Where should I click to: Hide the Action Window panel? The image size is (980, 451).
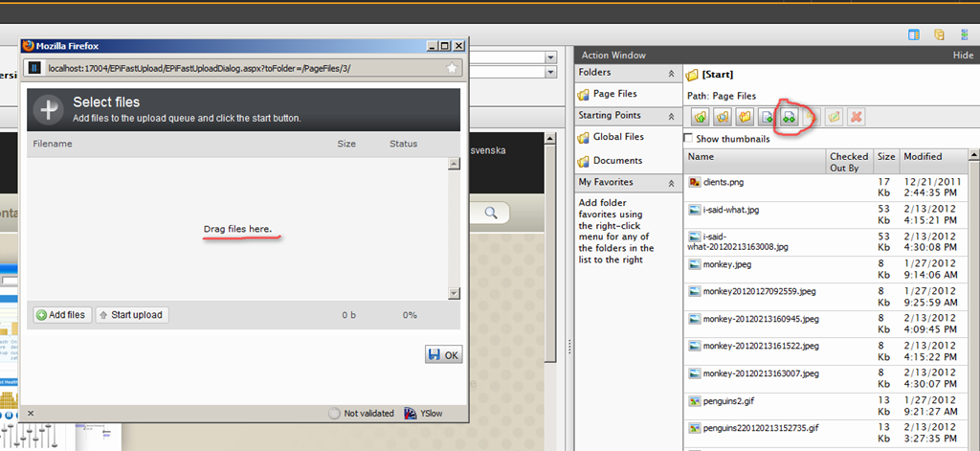point(963,56)
